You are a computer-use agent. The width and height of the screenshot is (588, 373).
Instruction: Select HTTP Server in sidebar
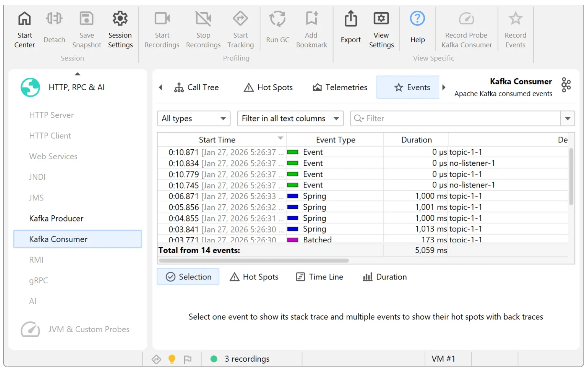pyautogui.click(x=51, y=115)
